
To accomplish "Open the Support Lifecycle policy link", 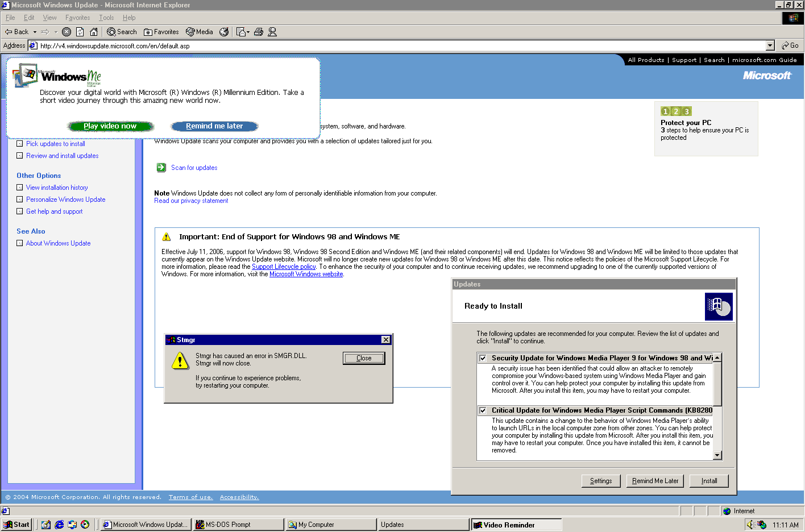I will pos(284,267).
